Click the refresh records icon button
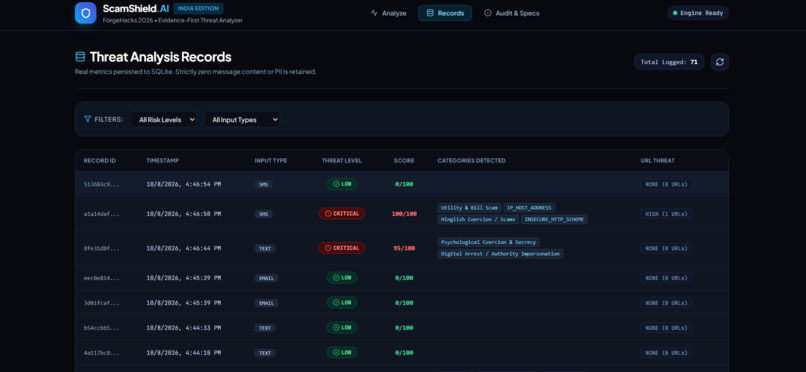The height and width of the screenshot is (372, 806). (x=720, y=62)
